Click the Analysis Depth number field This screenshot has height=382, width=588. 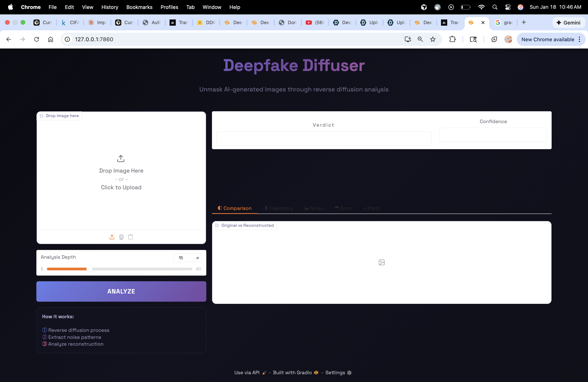[183, 258]
